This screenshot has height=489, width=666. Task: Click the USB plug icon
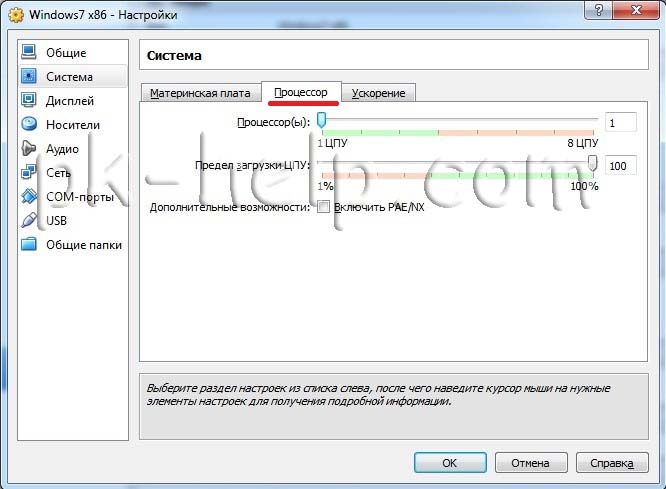pyautogui.click(x=29, y=220)
